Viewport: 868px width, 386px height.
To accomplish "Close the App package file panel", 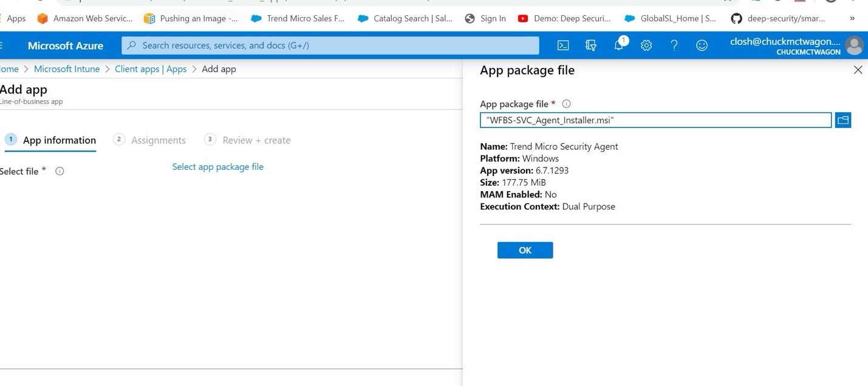I will pyautogui.click(x=858, y=70).
